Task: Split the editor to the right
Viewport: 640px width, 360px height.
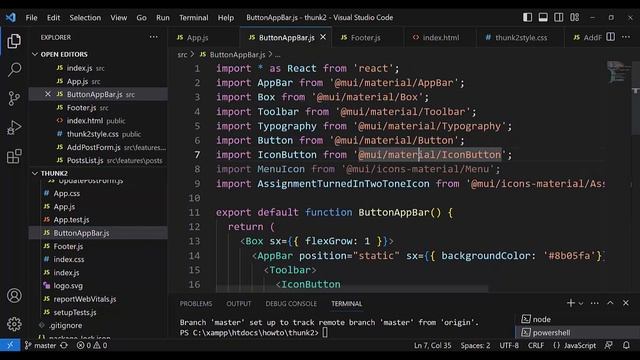Action: click(610, 37)
